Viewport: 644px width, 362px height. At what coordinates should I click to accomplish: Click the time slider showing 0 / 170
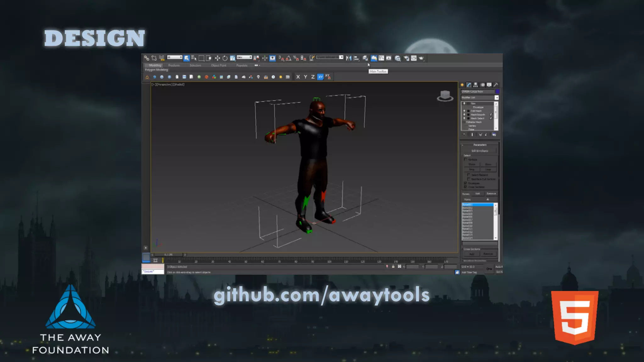pyautogui.click(x=169, y=255)
